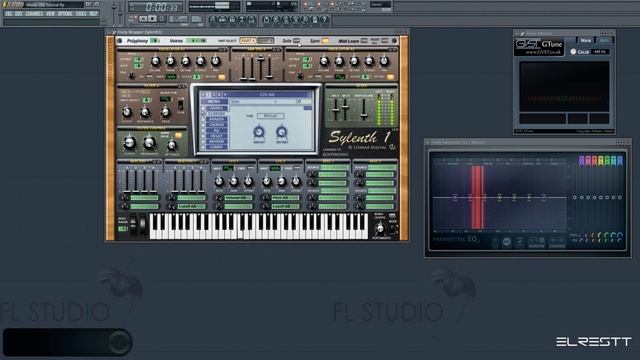The height and width of the screenshot is (360, 640).
Task: Click Filter Control cutoff knob
Action: [x=129, y=143]
